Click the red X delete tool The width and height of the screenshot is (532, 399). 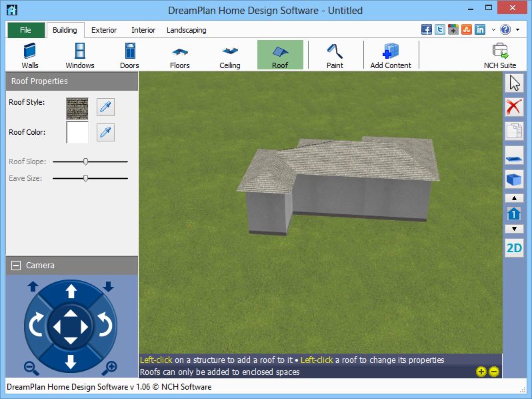[514, 107]
